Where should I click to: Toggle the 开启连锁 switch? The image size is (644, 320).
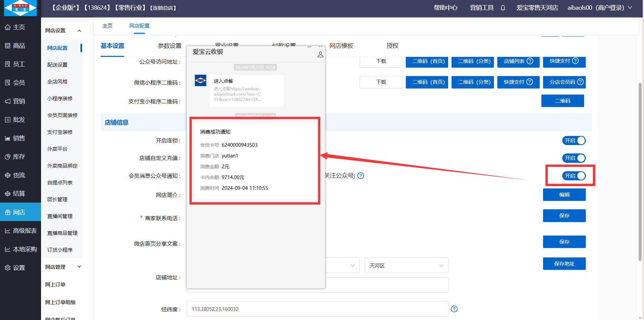pyautogui.click(x=574, y=141)
